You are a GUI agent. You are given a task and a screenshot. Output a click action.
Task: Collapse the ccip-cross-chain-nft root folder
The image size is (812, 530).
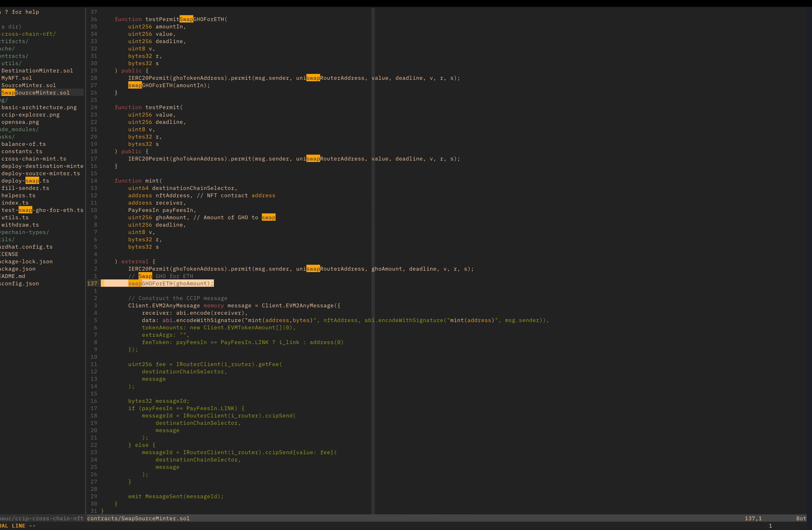pyautogui.click(x=28, y=34)
